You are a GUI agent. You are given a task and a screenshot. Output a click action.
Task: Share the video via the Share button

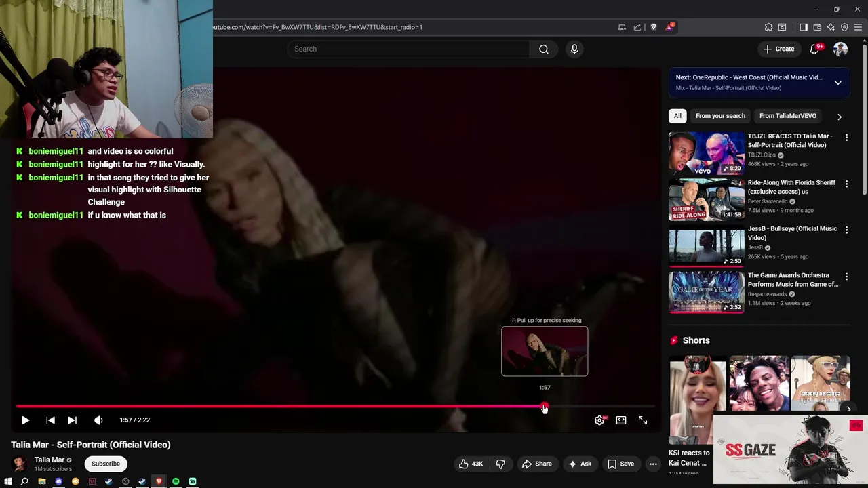pyautogui.click(x=537, y=464)
